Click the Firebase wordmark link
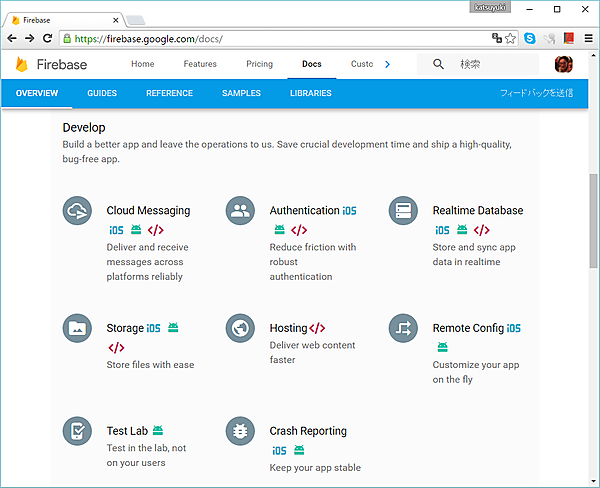600x488 pixels. pyautogui.click(x=62, y=64)
